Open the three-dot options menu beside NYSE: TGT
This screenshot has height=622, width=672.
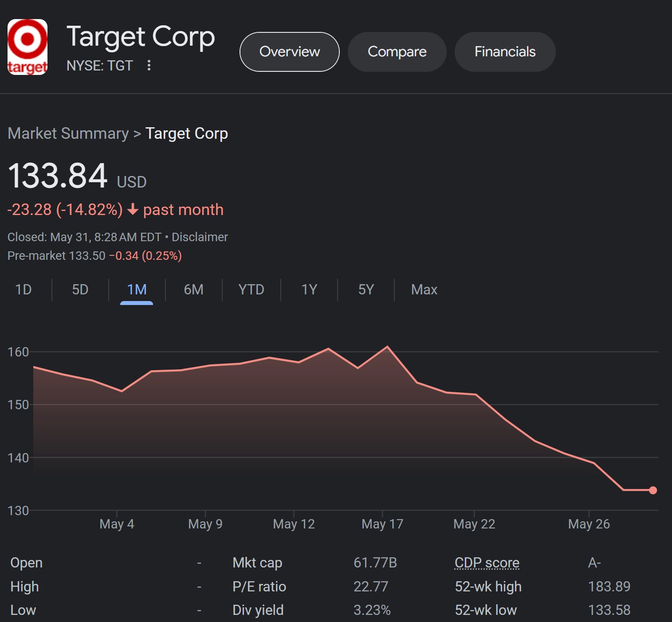pyautogui.click(x=149, y=65)
